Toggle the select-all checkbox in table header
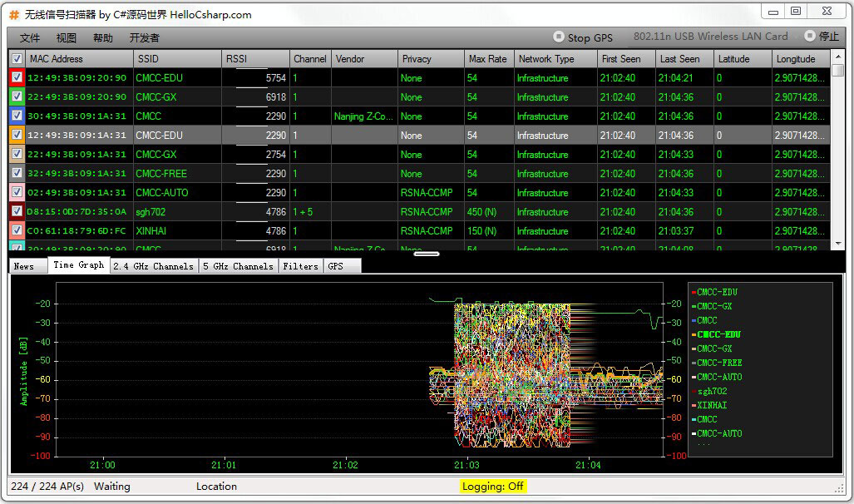The image size is (854, 504). point(17,59)
